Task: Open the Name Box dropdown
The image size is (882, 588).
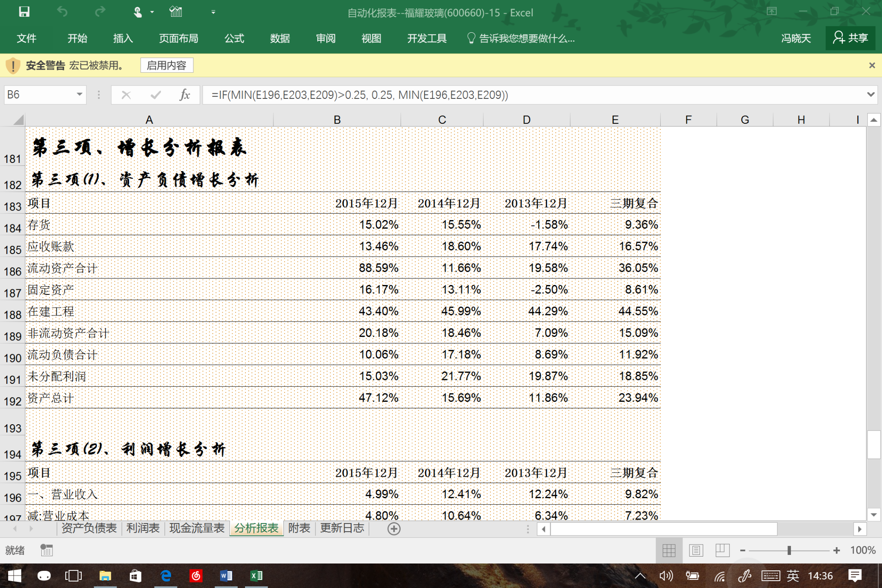Action: (x=79, y=95)
